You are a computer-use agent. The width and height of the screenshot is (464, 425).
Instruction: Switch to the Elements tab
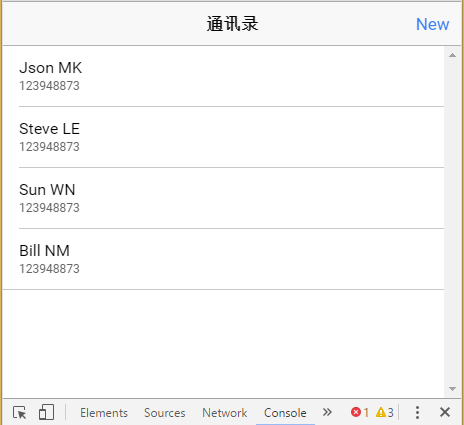(104, 413)
